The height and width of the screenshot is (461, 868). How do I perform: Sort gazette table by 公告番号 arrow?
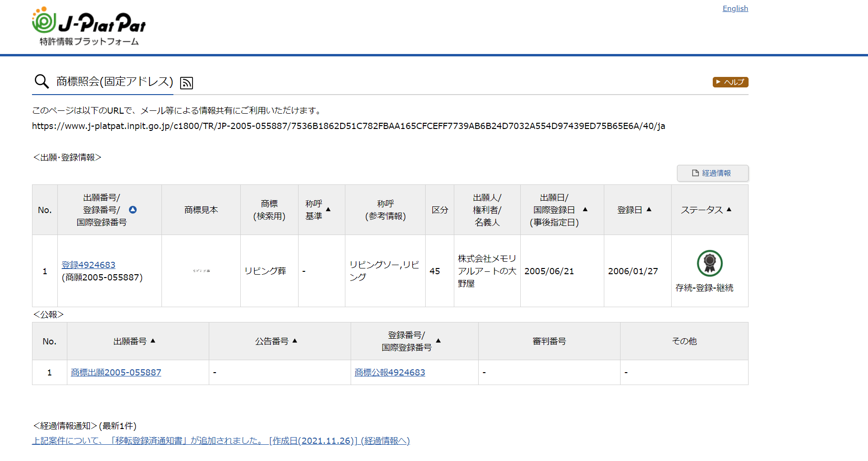pos(295,341)
